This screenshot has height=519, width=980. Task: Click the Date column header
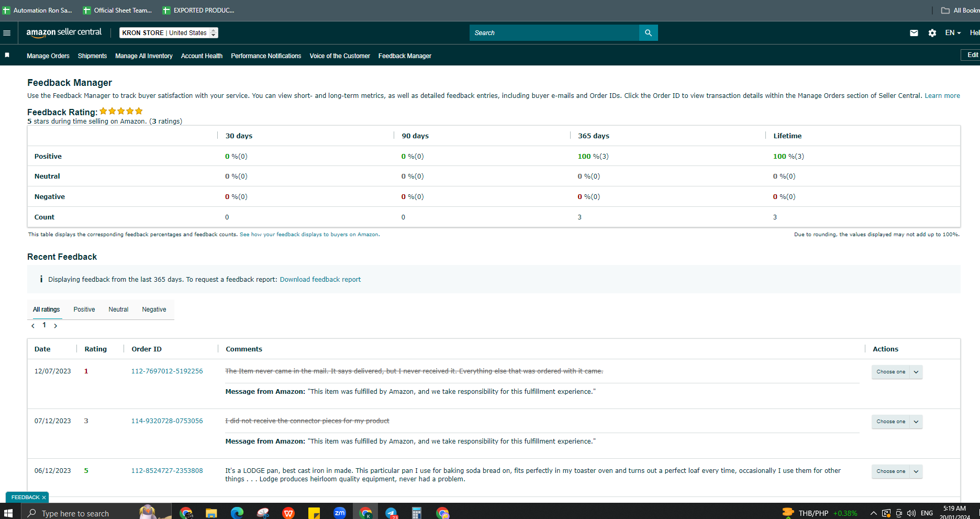(x=42, y=349)
